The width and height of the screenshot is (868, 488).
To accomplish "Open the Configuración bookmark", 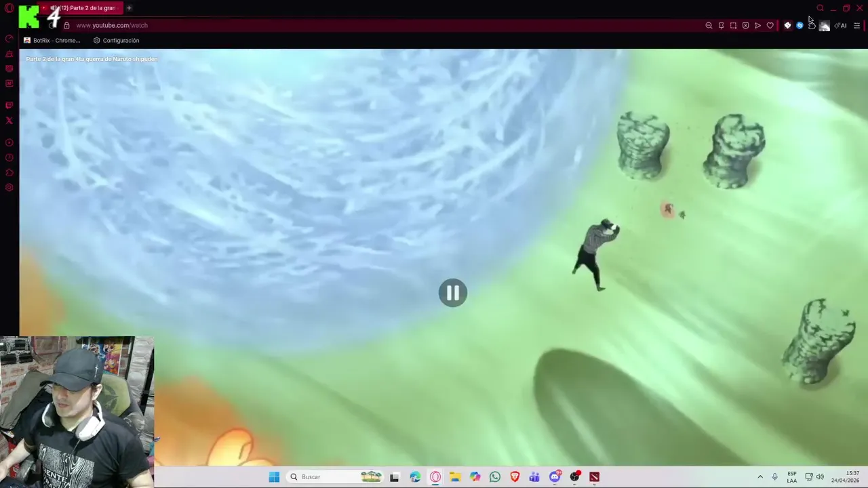I will click(x=116, y=41).
